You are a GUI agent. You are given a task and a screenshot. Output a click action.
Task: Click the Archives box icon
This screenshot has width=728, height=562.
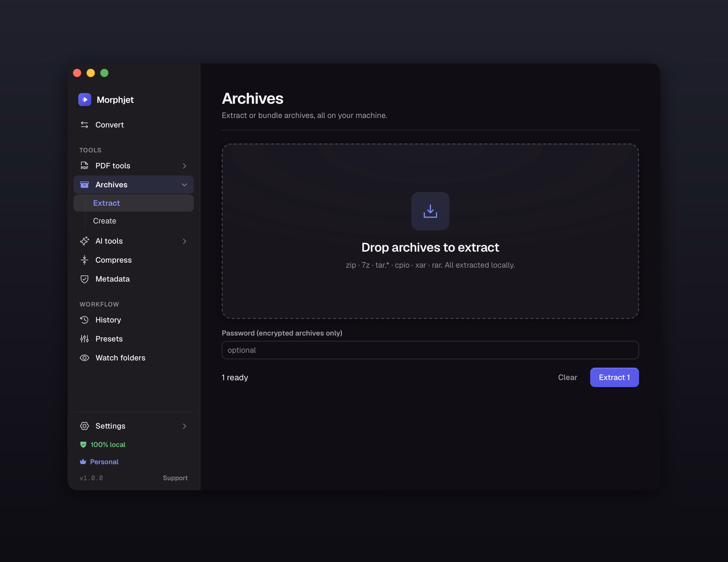tap(84, 185)
